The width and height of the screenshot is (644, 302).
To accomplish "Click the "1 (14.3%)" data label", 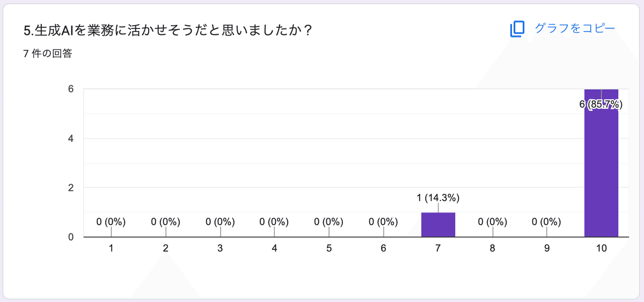I will point(438,198).
